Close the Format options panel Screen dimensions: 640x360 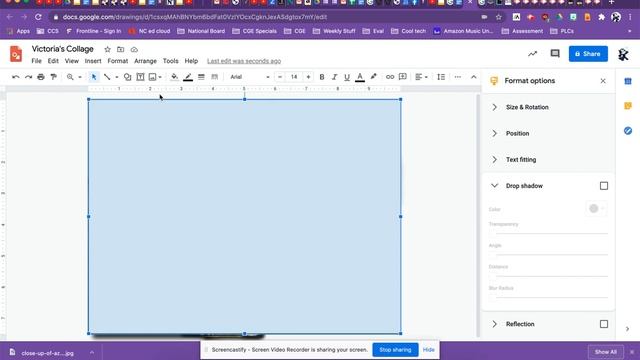point(603,81)
